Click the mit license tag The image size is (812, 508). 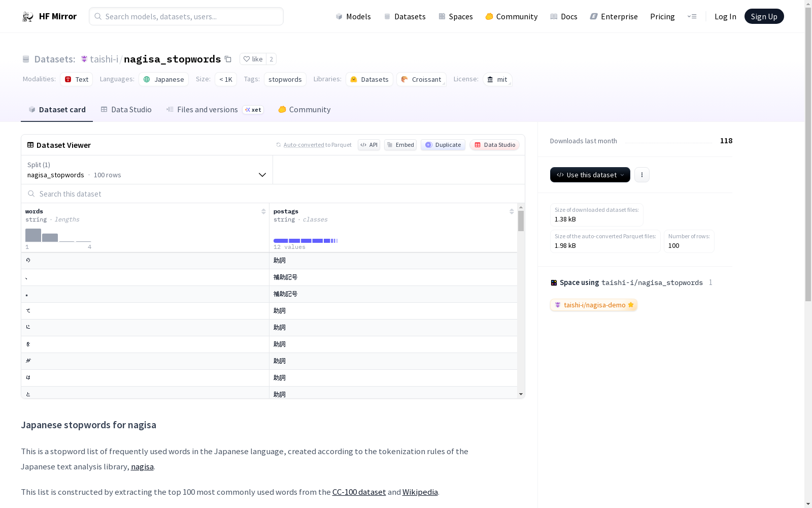click(x=497, y=79)
